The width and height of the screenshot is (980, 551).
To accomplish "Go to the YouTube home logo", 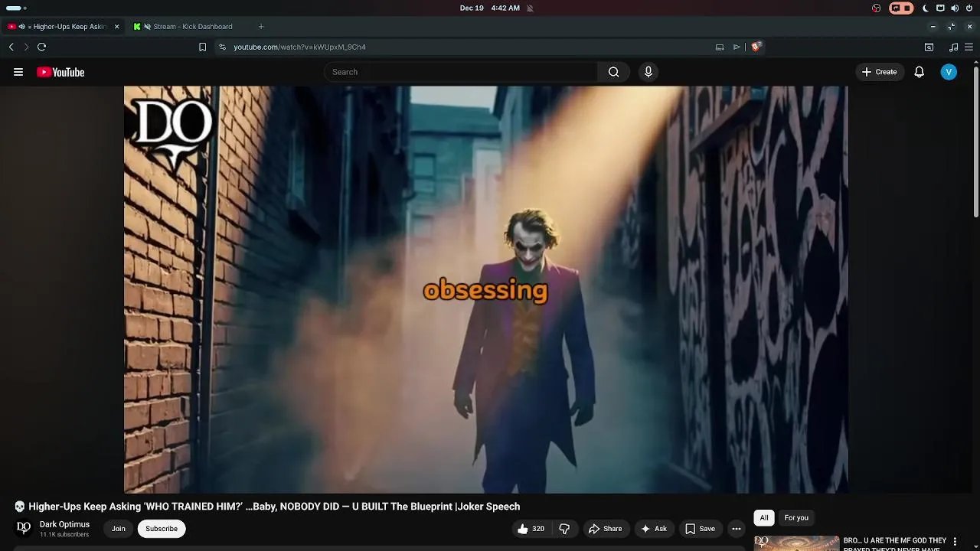I will click(x=60, y=72).
